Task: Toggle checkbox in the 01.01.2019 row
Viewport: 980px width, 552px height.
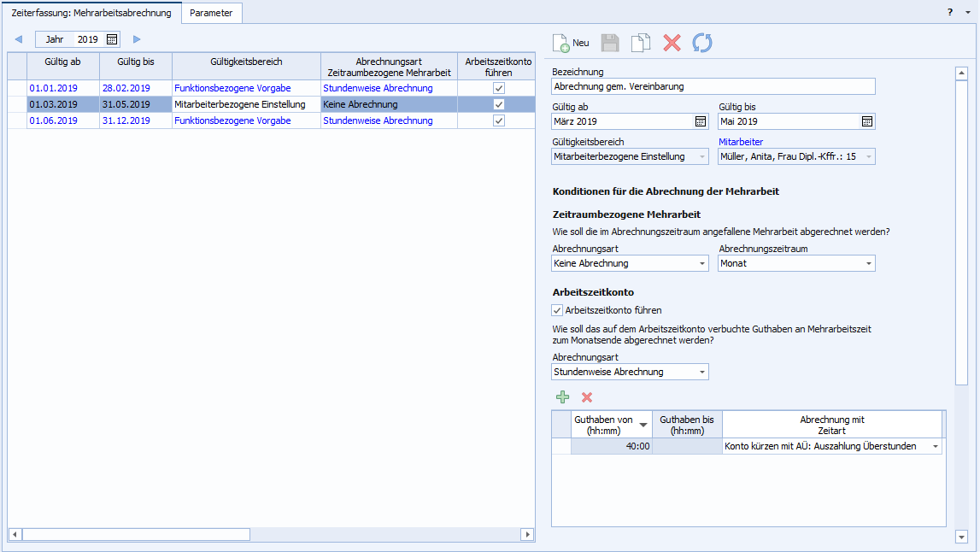Action: (x=498, y=88)
